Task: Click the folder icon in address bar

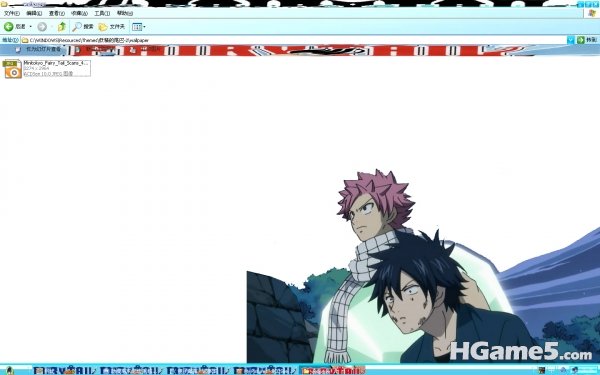Action: 25,40
